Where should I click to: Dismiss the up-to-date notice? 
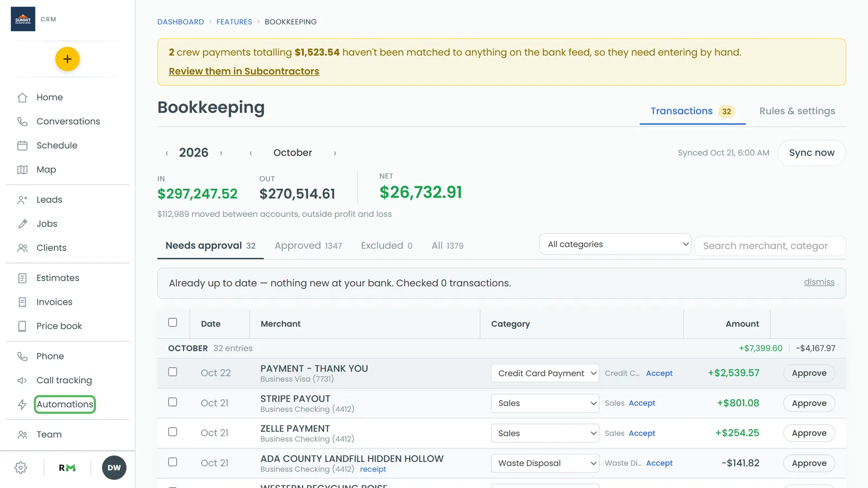pyautogui.click(x=819, y=282)
